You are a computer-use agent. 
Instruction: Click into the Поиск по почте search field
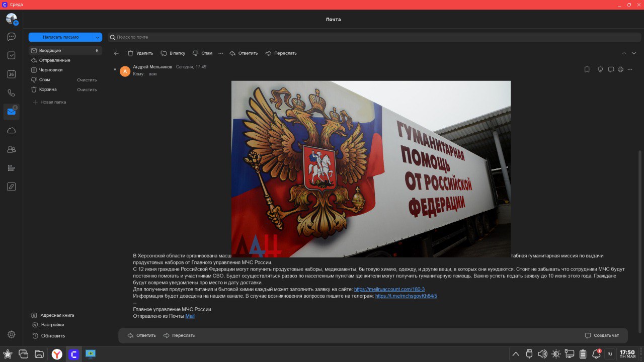click(x=375, y=37)
